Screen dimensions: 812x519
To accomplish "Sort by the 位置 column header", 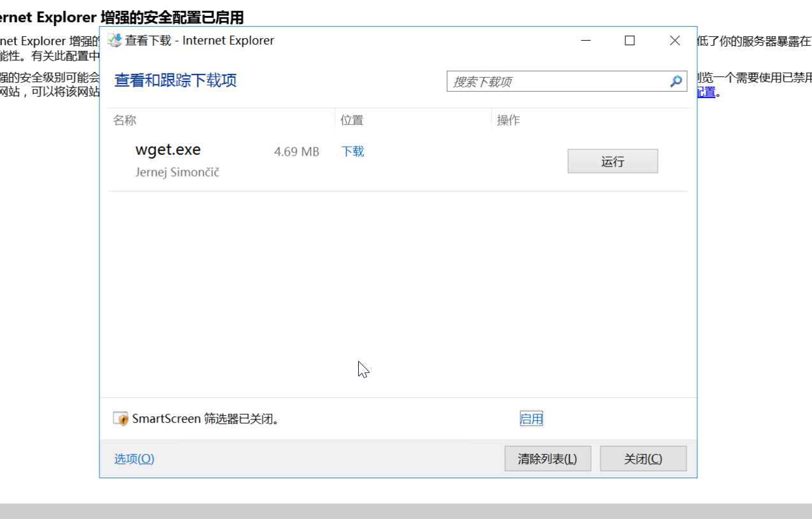I will click(352, 121).
